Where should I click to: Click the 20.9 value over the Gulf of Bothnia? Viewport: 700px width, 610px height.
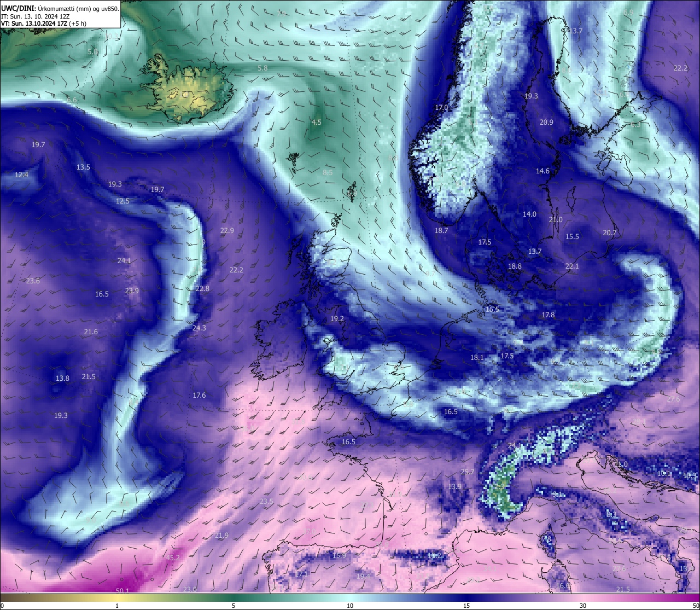(x=546, y=122)
